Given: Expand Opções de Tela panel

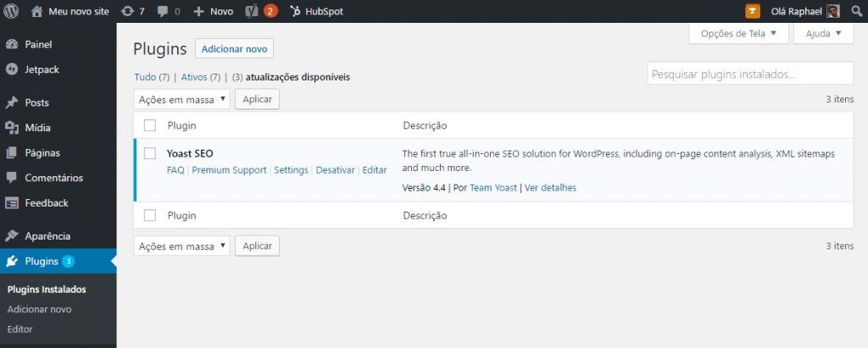Looking at the screenshot, I should pos(738,33).
